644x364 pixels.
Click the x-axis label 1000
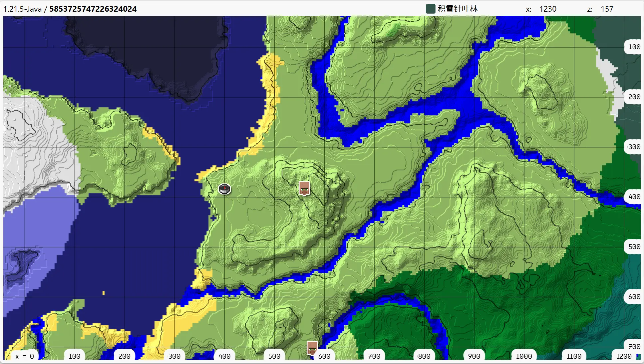click(524, 356)
